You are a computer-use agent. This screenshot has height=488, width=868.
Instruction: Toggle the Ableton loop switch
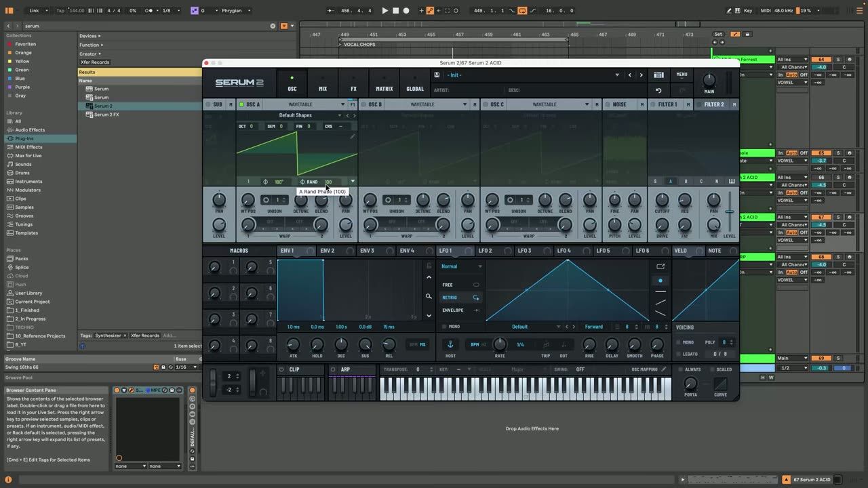(x=522, y=10)
